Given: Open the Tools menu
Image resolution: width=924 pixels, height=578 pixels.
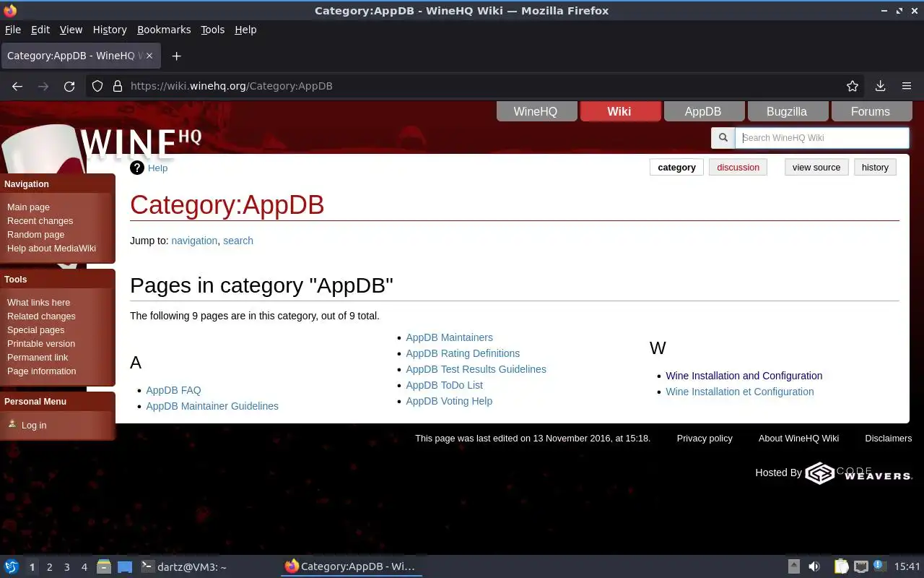Looking at the screenshot, I should point(212,30).
